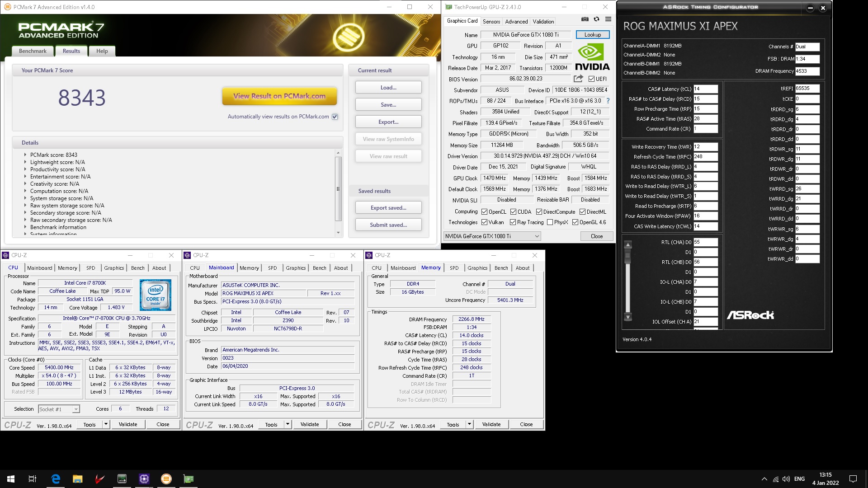Click volume icon in system tray
Screen dimensions: 868x488
(x=786, y=479)
